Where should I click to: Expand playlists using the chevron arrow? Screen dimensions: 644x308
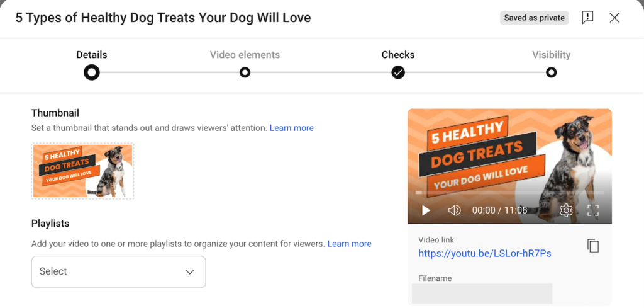coord(189,272)
